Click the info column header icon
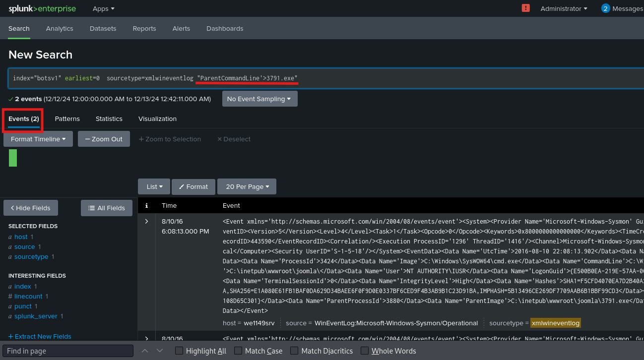 (x=146, y=205)
